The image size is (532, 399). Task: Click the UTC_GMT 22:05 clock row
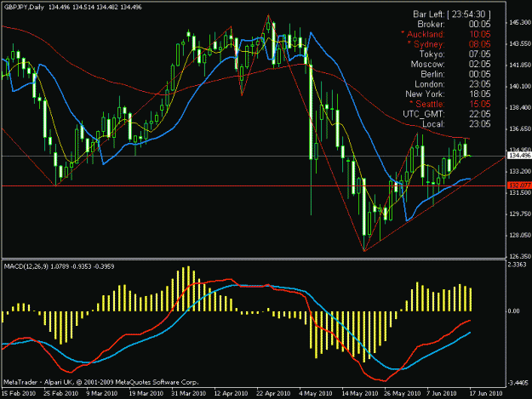[447, 114]
